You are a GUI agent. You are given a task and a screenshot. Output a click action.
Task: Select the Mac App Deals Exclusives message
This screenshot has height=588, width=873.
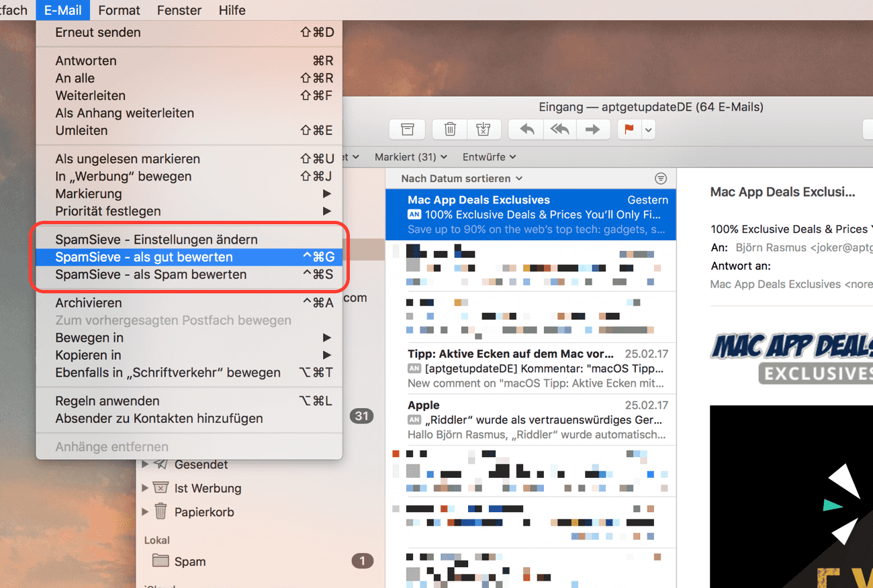pos(531,214)
